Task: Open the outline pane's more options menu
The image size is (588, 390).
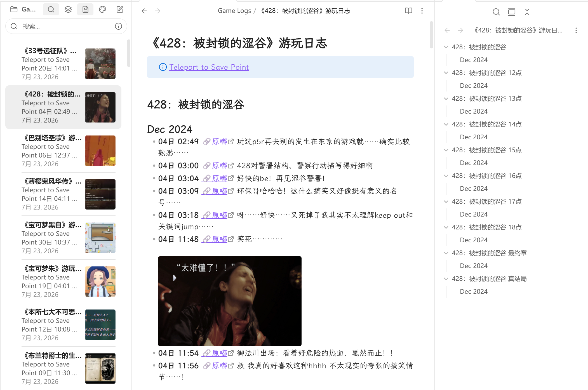Action: point(576,30)
